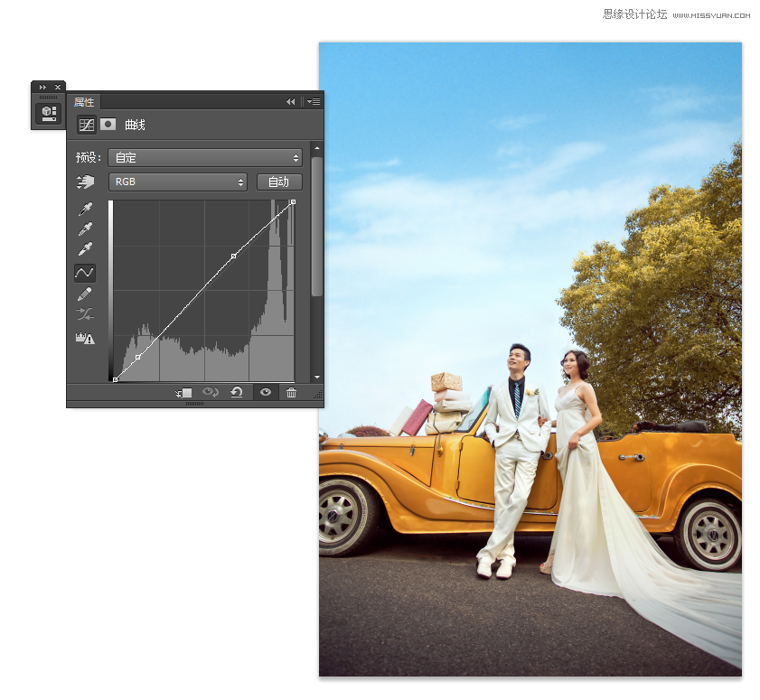Collapse properties panel with double arrows
Screen dimensions: 760x700
coord(290,101)
